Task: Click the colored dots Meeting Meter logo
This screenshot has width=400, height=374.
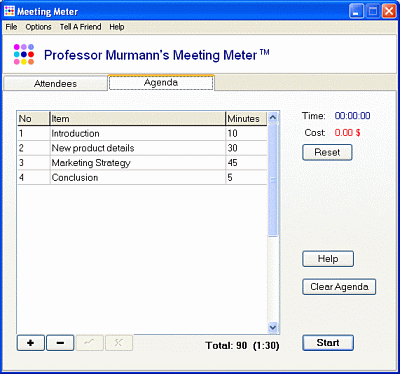Action: [x=24, y=54]
